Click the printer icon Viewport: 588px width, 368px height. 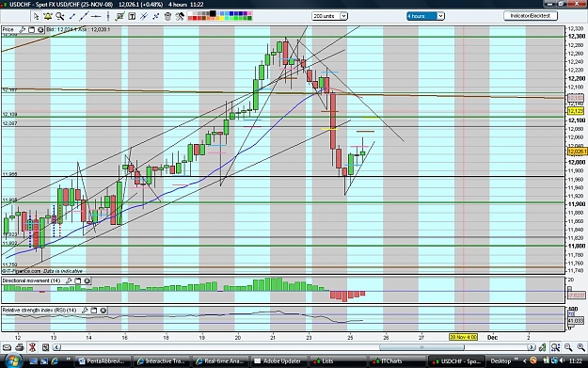[20, 347]
